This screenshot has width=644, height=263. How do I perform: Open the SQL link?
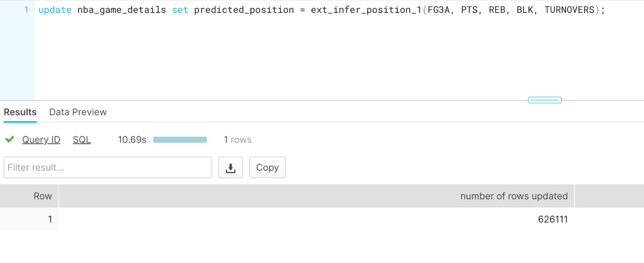click(x=82, y=139)
